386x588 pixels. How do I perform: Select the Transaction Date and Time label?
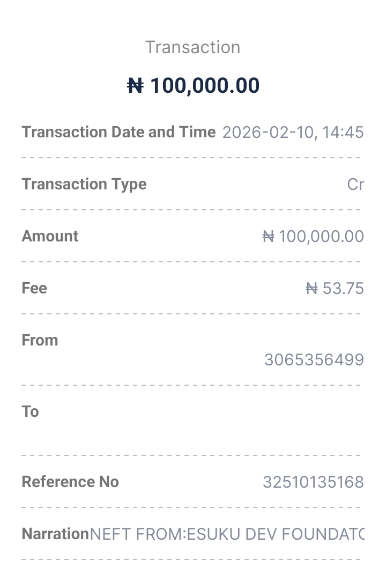(x=118, y=132)
